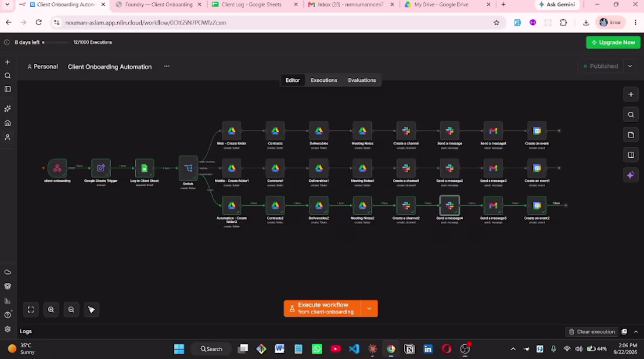
Task: Open the Send a message1 Gmail node
Action: click(x=494, y=131)
